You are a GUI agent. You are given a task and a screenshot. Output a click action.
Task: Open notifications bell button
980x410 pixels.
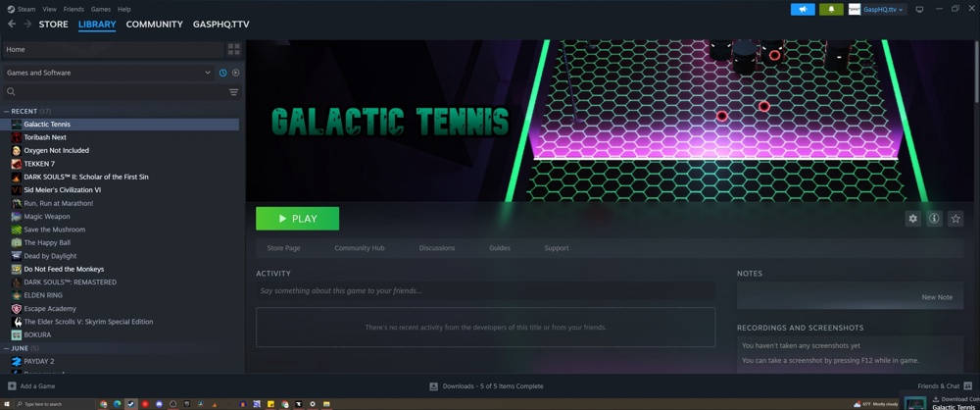(x=831, y=10)
